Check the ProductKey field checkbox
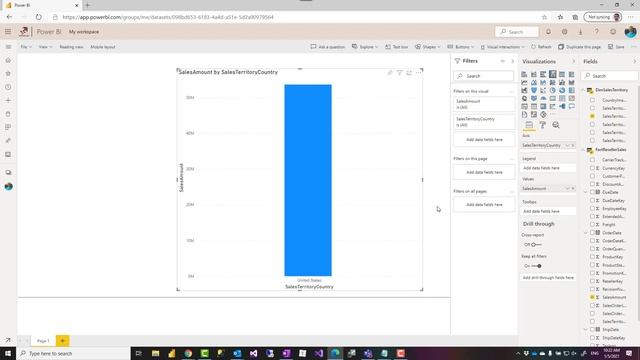 click(x=592, y=257)
